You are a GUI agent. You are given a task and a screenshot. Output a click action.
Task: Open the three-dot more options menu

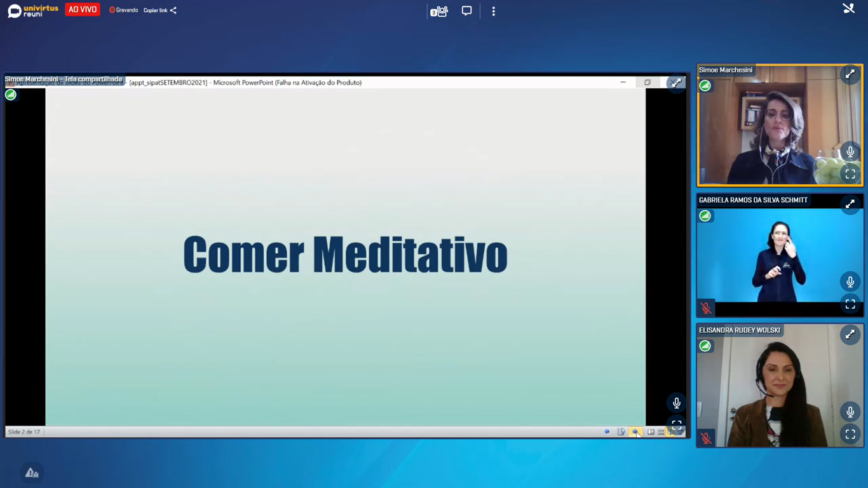[493, 11]
